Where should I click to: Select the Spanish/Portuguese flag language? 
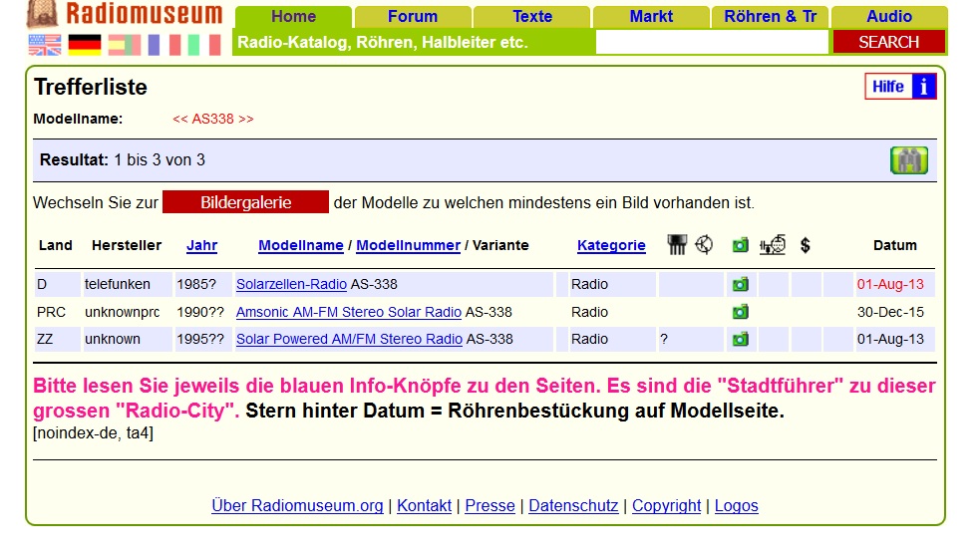click(x=124, y=45)
